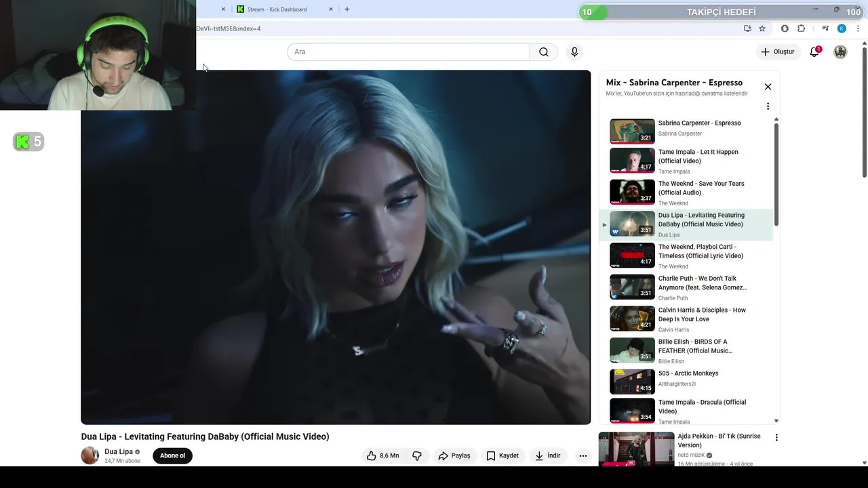The height and width of the screenshot is (488, 868).
Task: Close the first browser tab
Action: 223,9
